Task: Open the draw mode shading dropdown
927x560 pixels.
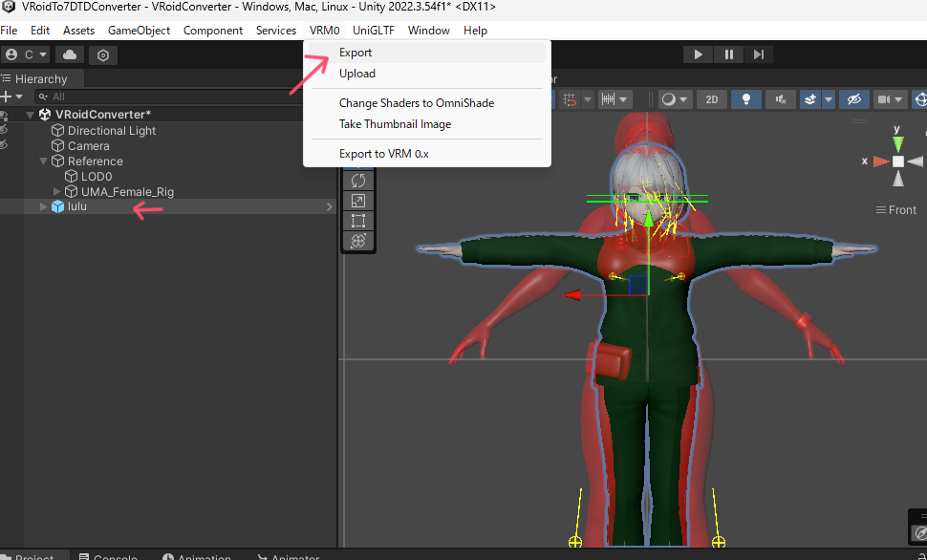Action: (x=676, y=99)
